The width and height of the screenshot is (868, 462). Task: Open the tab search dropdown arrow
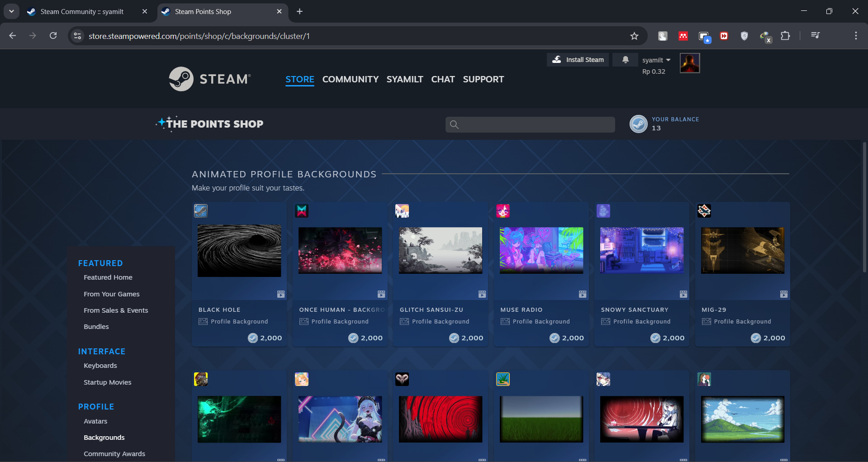(11, 11)
